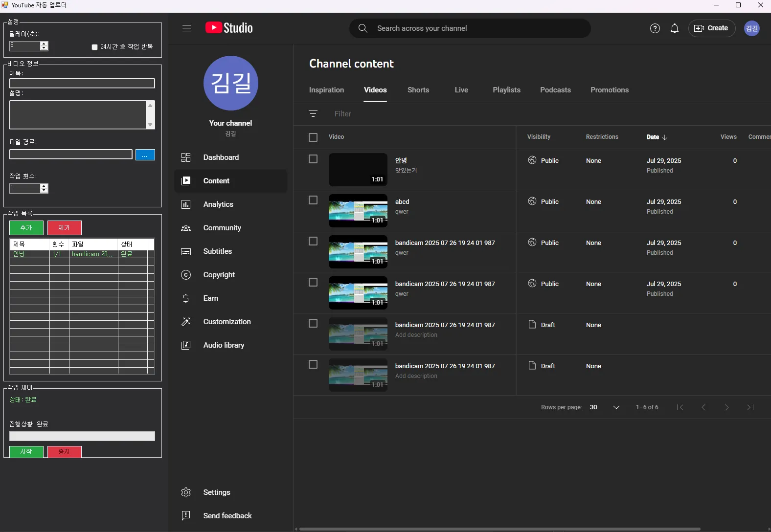Image resolution: width=771 pixels, height=532 pixels.
Task: Click the Help question mark icon
Action: point(655,28)
